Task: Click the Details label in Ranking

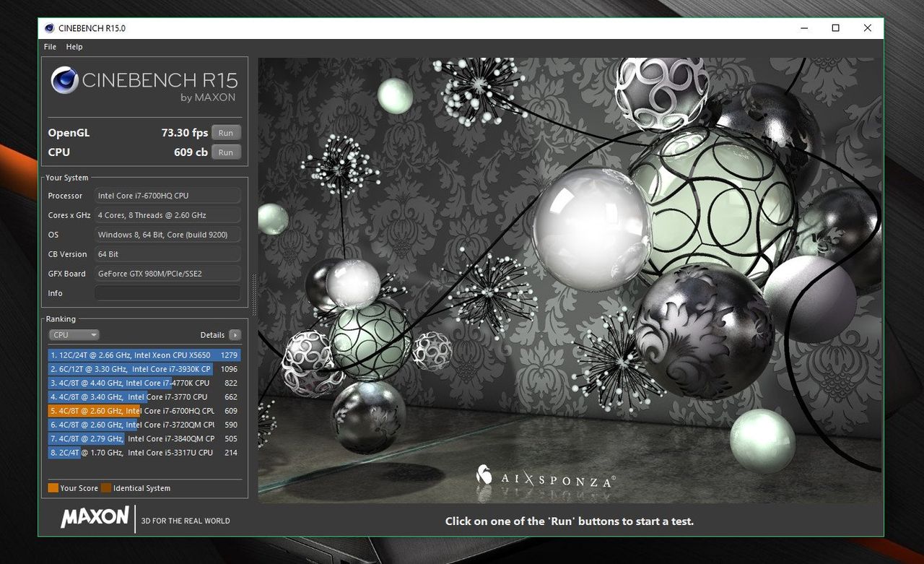Action: [x=212, y=335]
